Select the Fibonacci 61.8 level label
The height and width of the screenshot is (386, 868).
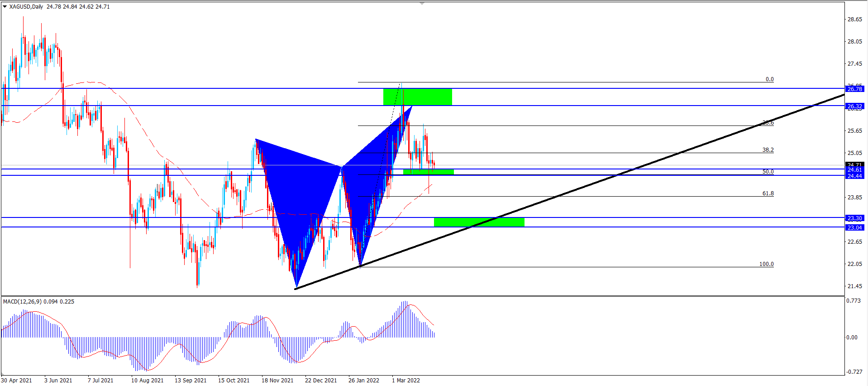(768, 193)
